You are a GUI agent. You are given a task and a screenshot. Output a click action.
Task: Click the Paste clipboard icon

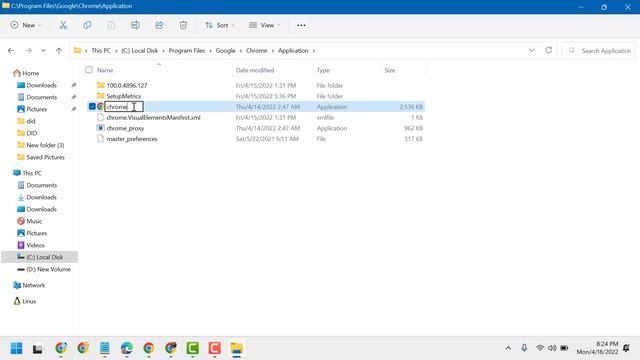tap(111, 25)
